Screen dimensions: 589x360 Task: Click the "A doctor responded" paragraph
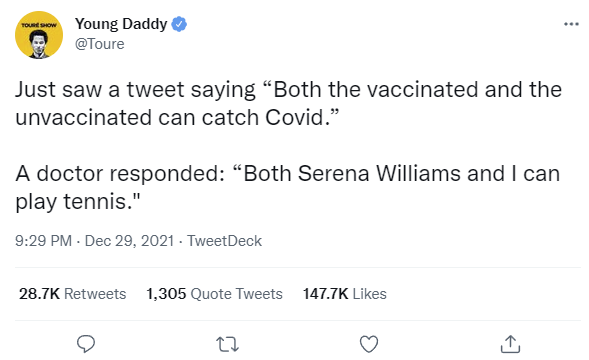pos(288,188)
